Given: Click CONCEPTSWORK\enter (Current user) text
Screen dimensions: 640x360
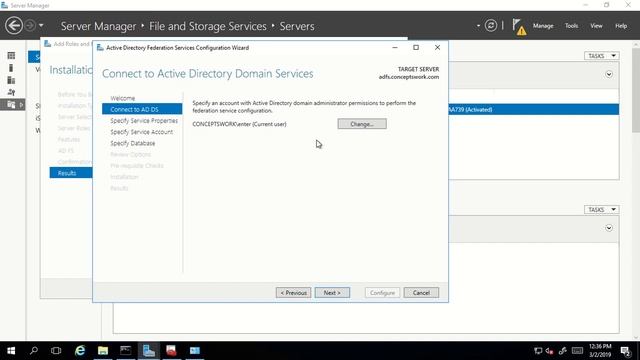Looking at the screenshot, I should (239, 124).
